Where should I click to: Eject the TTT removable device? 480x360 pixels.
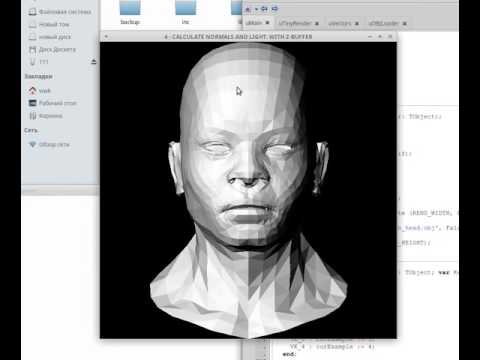(x=94, y=62)
